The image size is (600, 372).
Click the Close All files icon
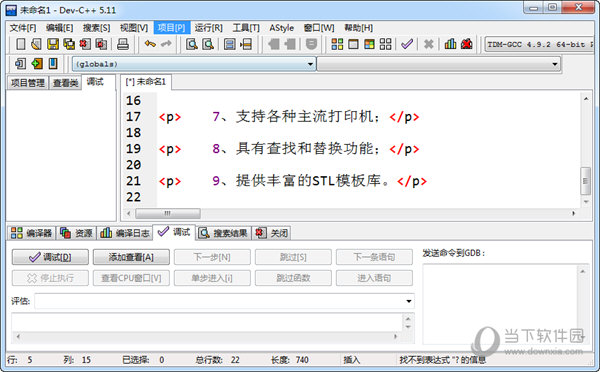click(101, 44)
